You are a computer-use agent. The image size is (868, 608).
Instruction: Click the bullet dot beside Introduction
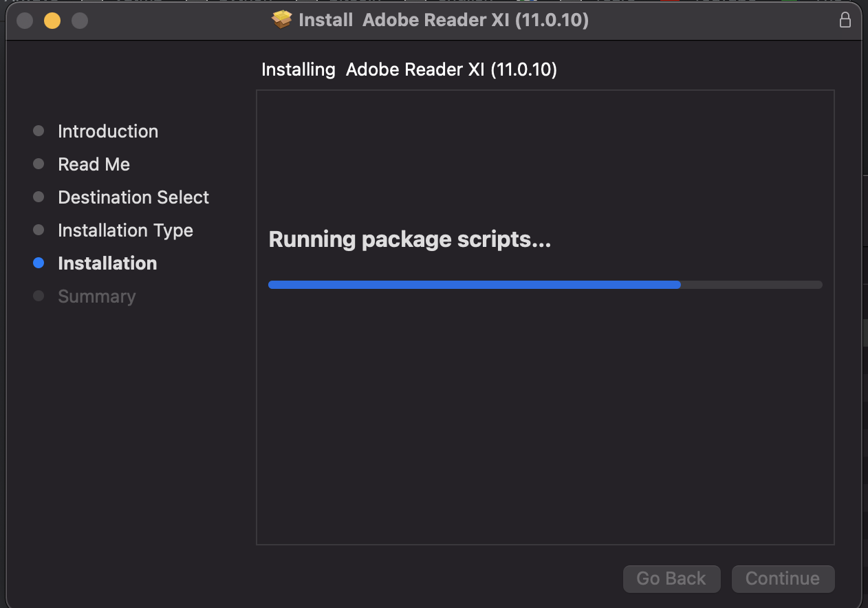39,131
